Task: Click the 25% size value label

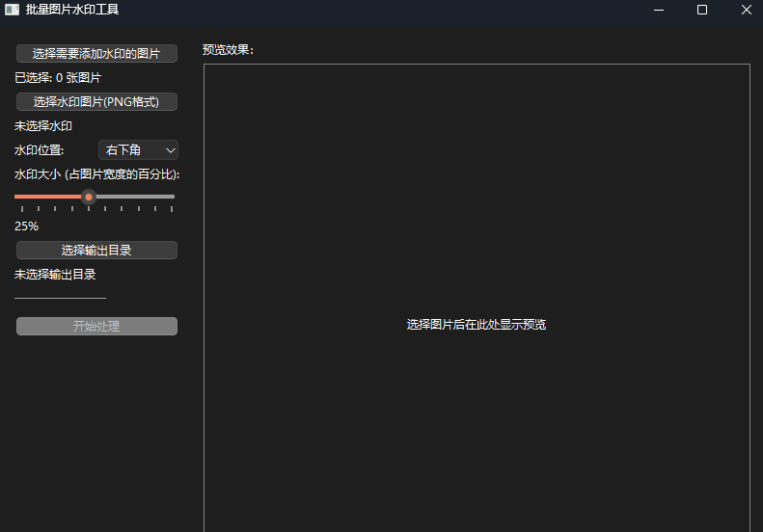Action: [x=26, y=226]
